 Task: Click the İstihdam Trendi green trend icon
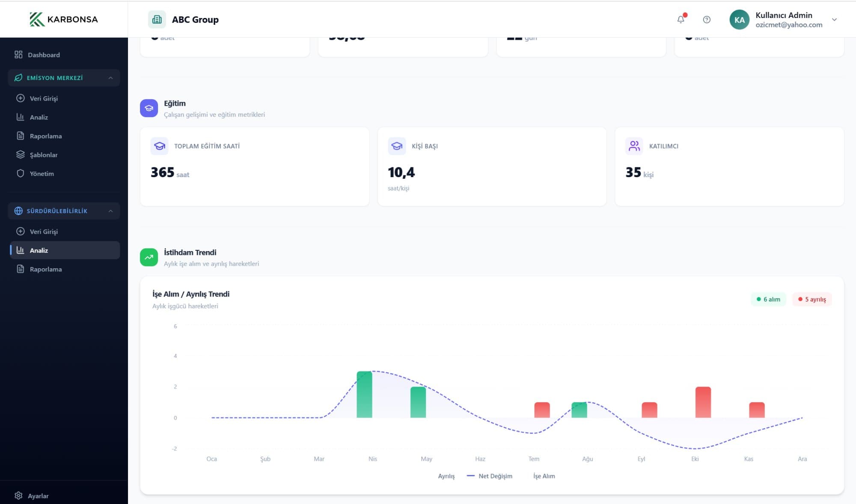click(149, 257)
